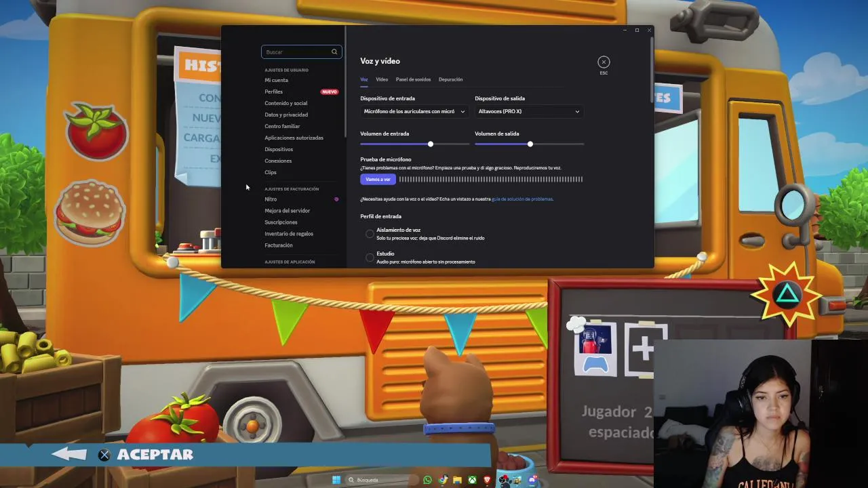The image size is (868, 488).
Task: Click the AJUSTES DE USUARIO section label
Action: click(286, 70)
